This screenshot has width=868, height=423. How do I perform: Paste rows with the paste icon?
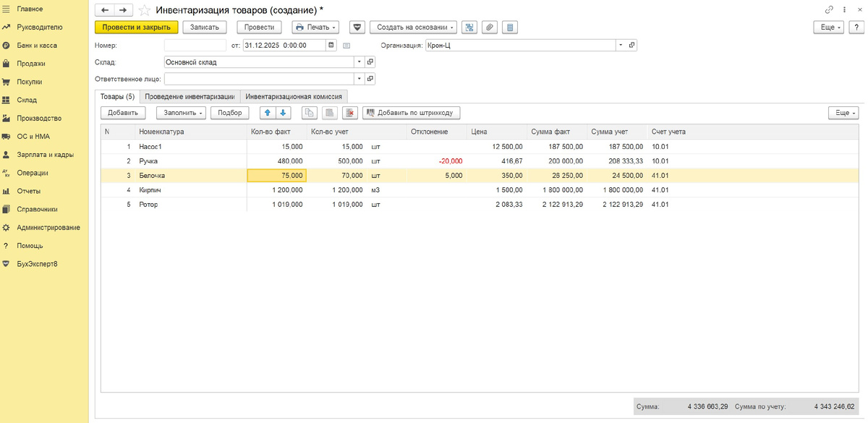329,113
